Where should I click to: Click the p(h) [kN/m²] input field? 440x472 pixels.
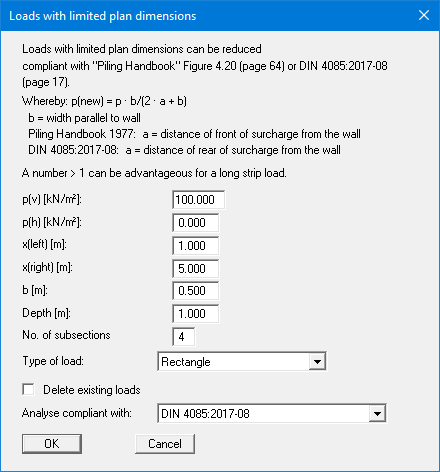(x=196, y=223)
